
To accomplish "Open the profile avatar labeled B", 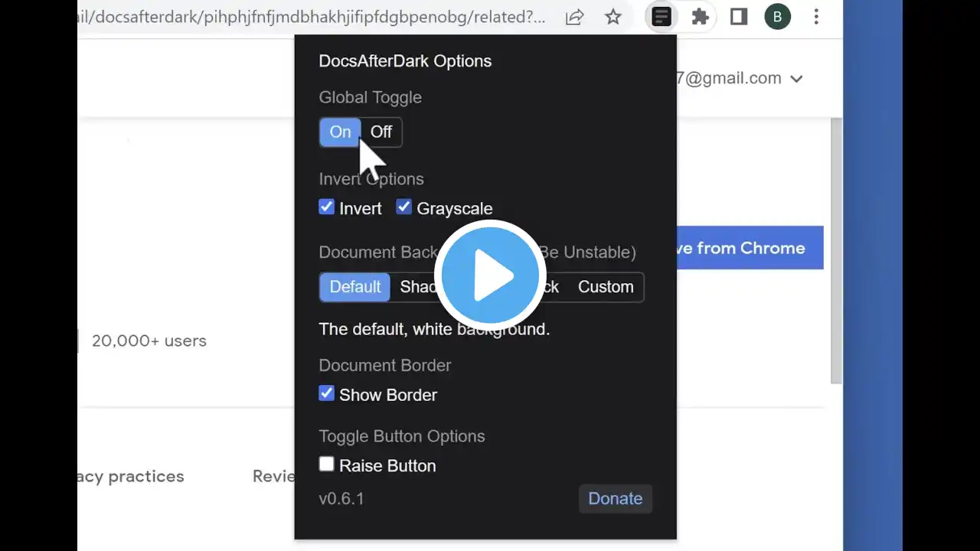I will point(777,17).
